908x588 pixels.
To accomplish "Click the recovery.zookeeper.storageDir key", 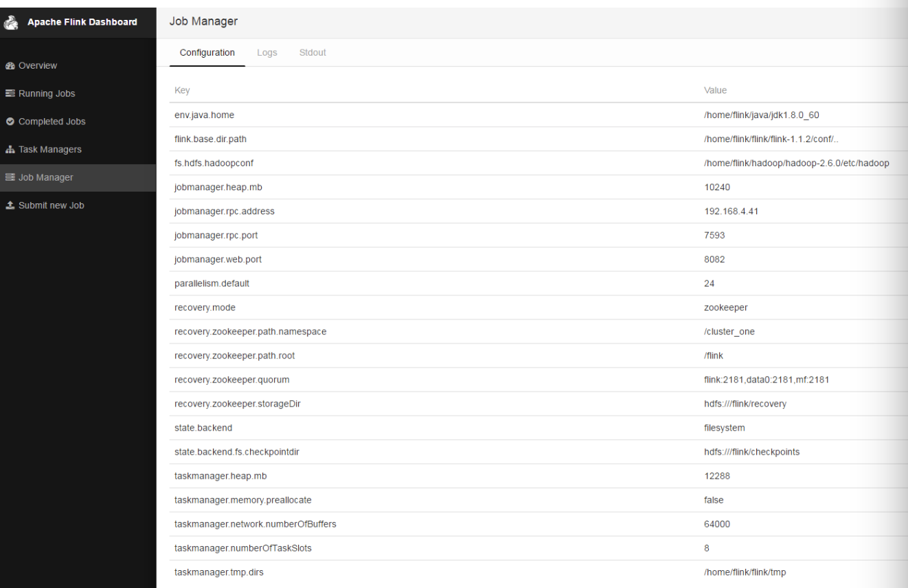I will [238, 404].
